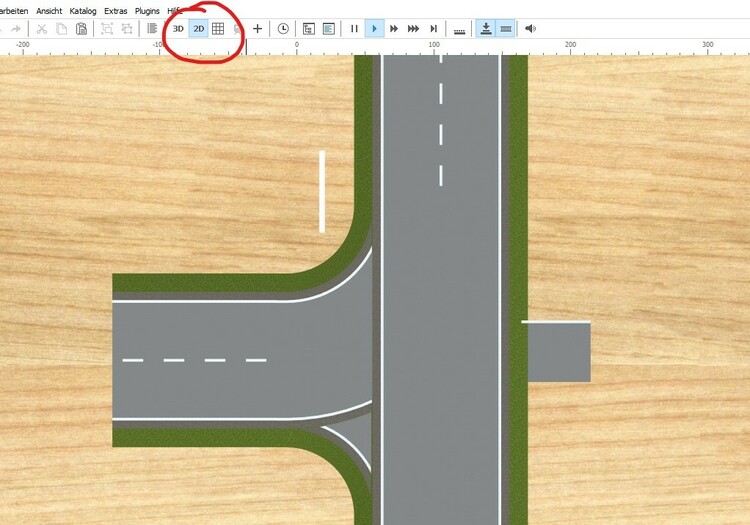Image resolution: width=750 pixels, height=525 pixels.
Task: Select double-speed fast forward
Action: 394,29
